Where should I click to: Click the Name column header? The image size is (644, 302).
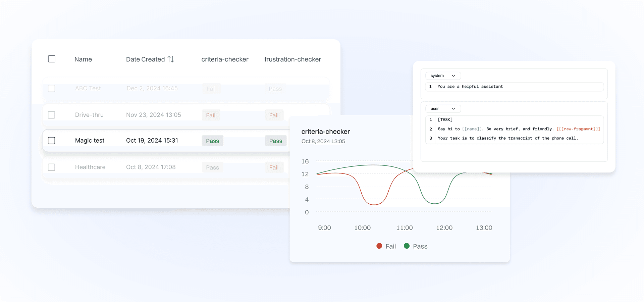tap(83, 59)
